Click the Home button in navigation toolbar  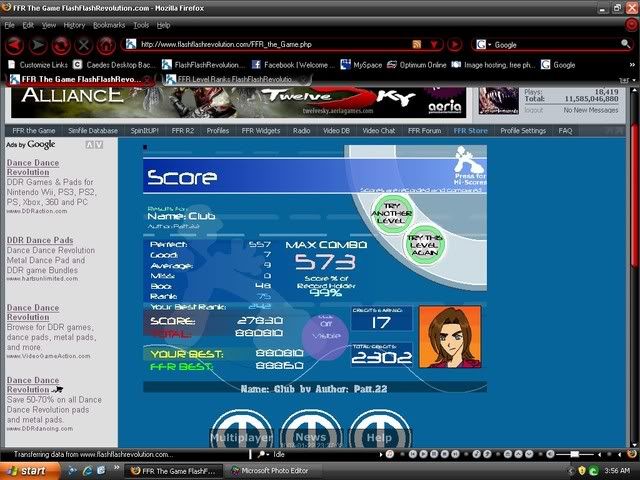click(106, 45)
